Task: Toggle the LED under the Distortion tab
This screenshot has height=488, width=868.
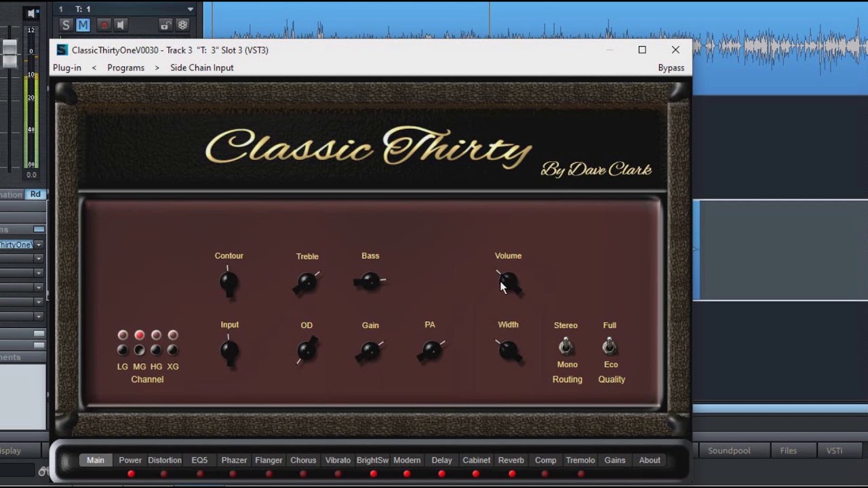Action: [x=164, y=474]
